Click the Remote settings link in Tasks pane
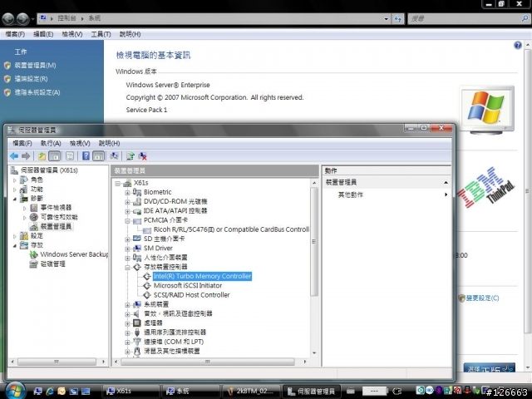 (31, 79)
